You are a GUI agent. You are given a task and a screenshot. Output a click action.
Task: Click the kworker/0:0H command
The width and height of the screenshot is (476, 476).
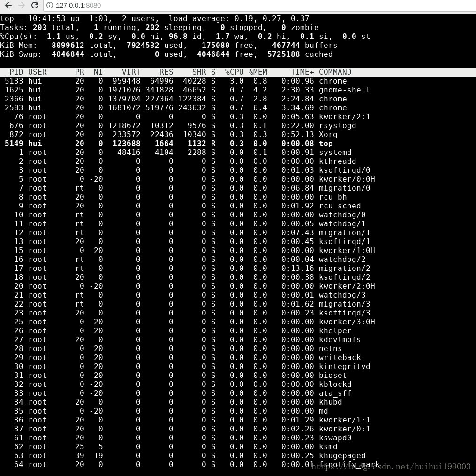point(347,179)
